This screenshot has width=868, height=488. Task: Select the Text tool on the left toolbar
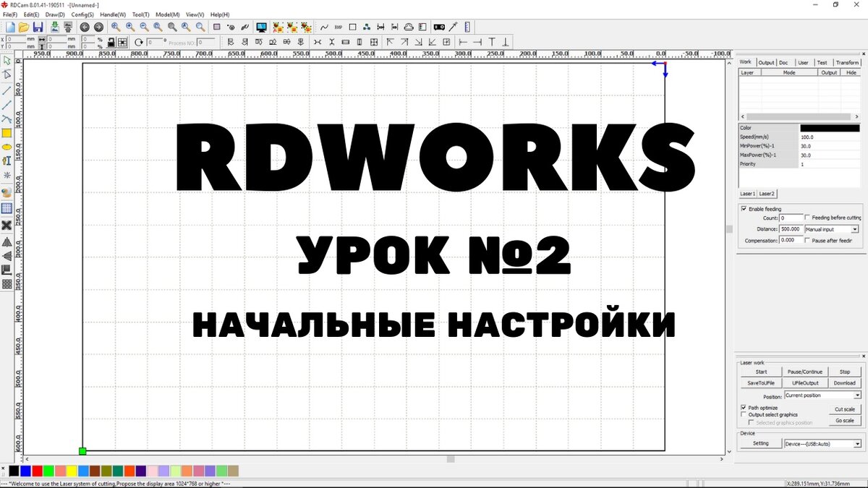(x=6, y=160)
